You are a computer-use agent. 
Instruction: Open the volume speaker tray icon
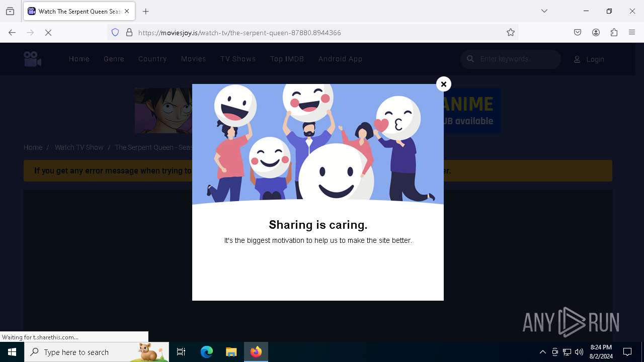click(579, 352)
